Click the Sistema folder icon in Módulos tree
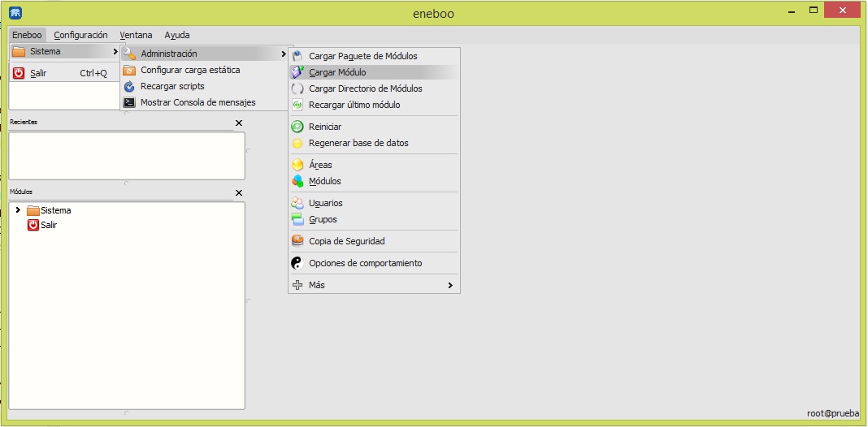This screenshot has height=427, width=868. point(33,211)
